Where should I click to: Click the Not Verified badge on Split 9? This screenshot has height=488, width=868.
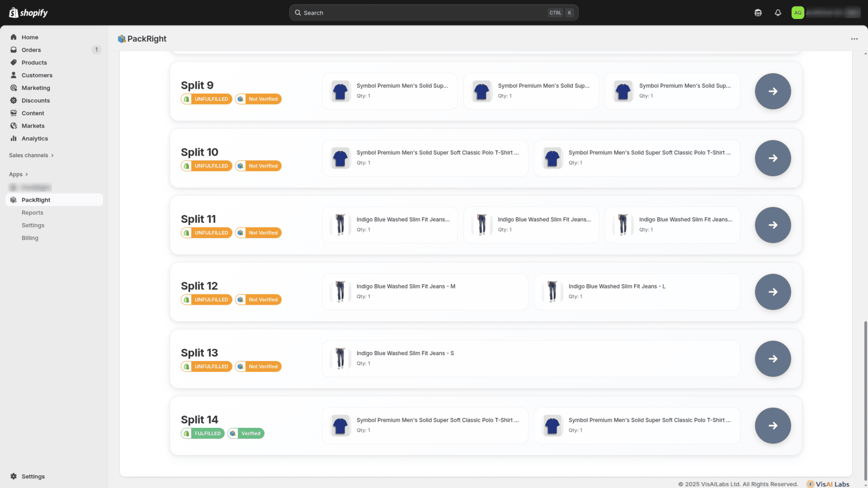point(258,99)
